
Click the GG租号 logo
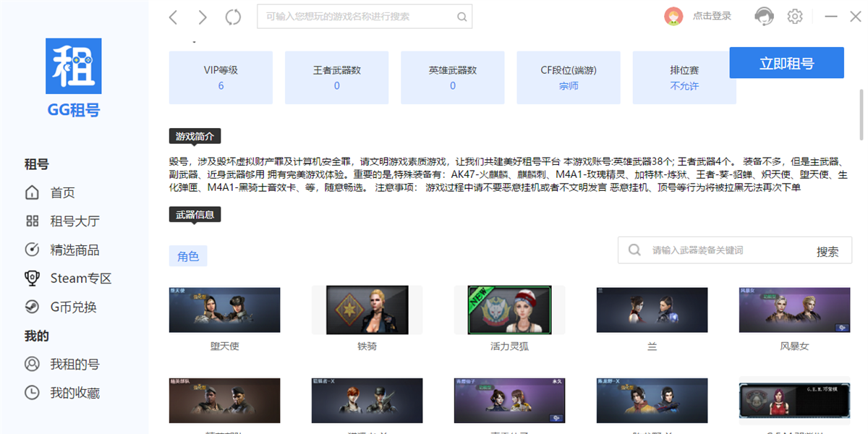[73, 77]
